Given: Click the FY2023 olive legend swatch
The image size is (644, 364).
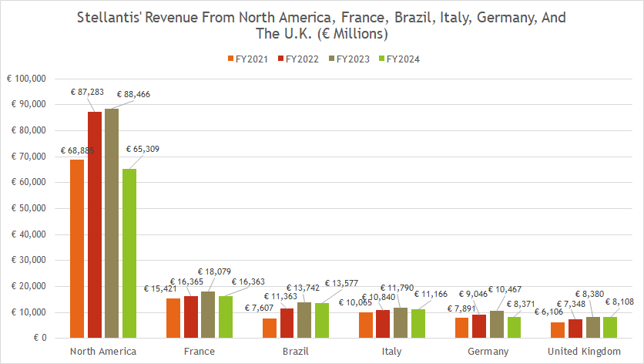Looking at the screenshot, I should tap(332, 59).
